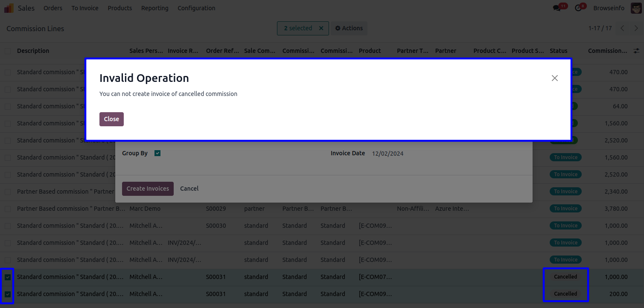Uncheck the 200.00 cancelled commission row
The height and width of the screenshot is (308, 644).
[x=8, y=294]
